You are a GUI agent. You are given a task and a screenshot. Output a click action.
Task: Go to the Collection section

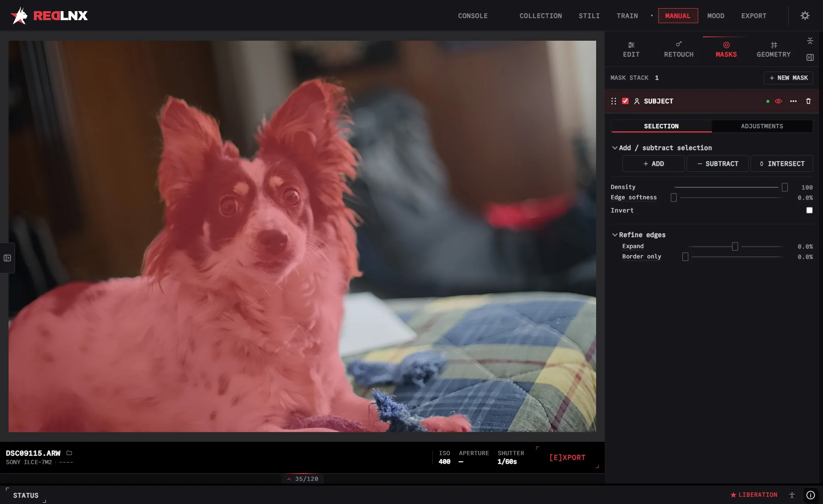click(x=540, y=16)
